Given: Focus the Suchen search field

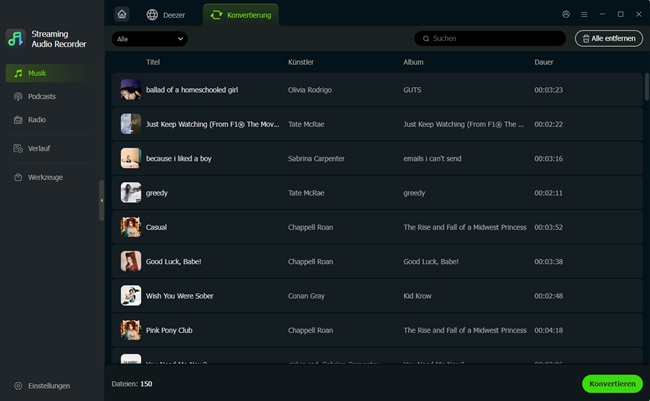Looking at the screenshot, I should 490,39.
